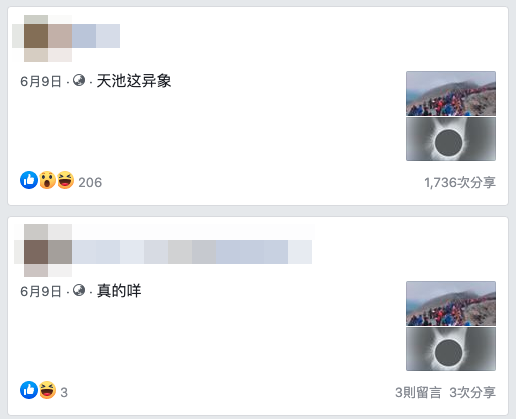
Task: Click the Like reaction icon on first post
Action: [29, 180]
